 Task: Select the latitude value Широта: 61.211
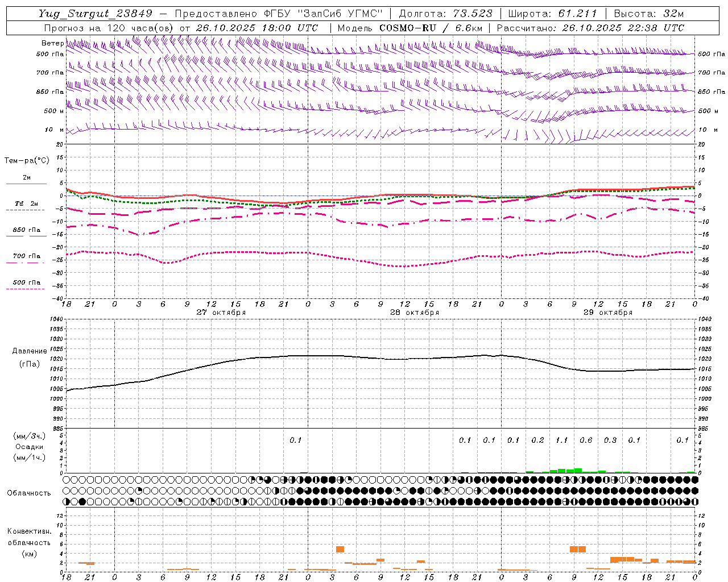pyautogui.click(x=553, y=14)
